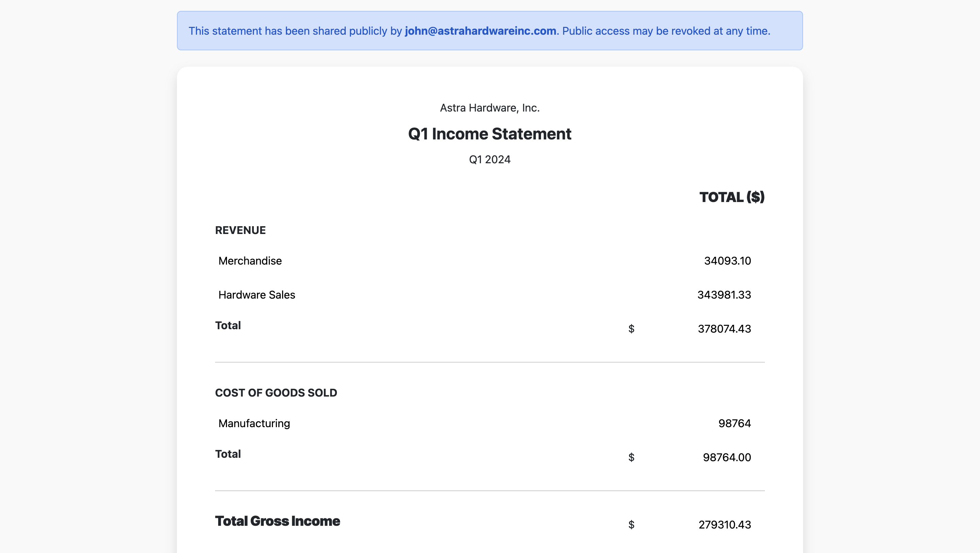The width and height of the screenshot is (980, 553).
Task: Click the Total Gross Income label
Action: [x=277, y=521]
